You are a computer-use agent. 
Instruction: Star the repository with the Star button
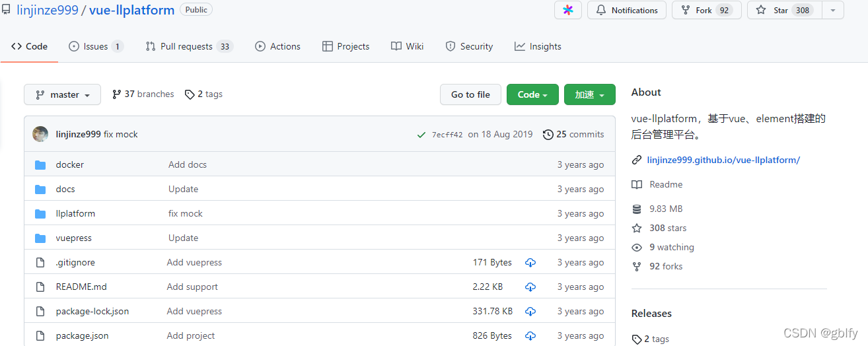click(x=785, y=10)
